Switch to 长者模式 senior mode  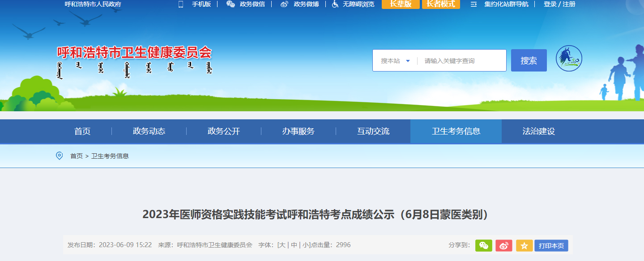click(x=441, y=4)
